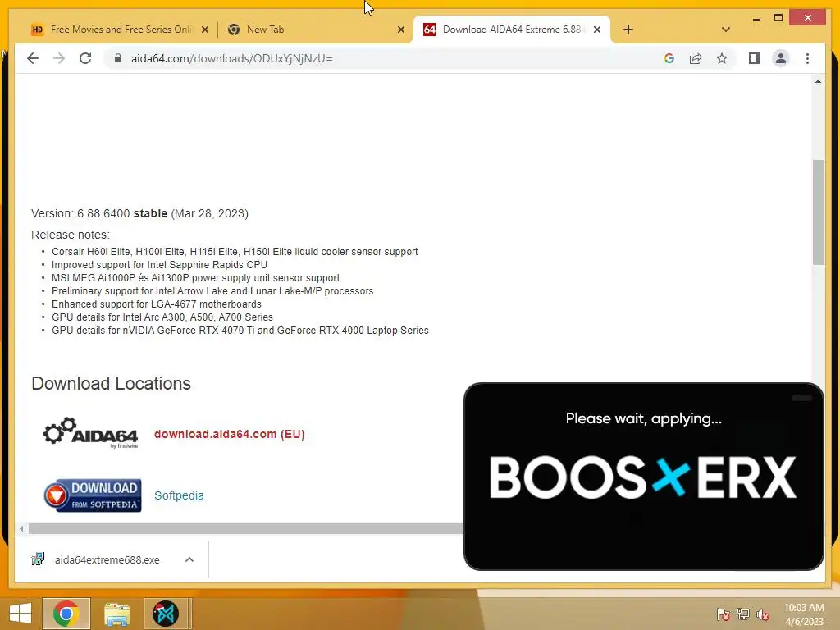Image resolution: width=840 pixels, height=630 pixels.
Task: Open the Softpedia download link
Action: 179,495
